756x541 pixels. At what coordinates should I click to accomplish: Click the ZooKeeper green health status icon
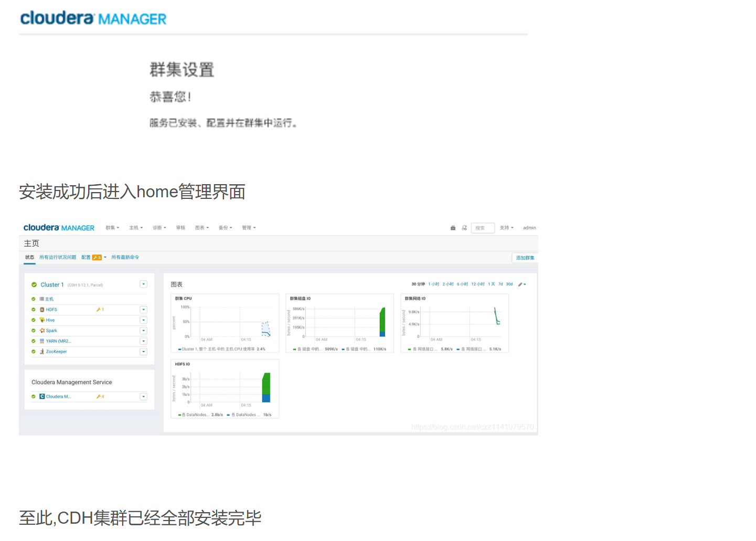pyautogui.click(x=34, y=352)
